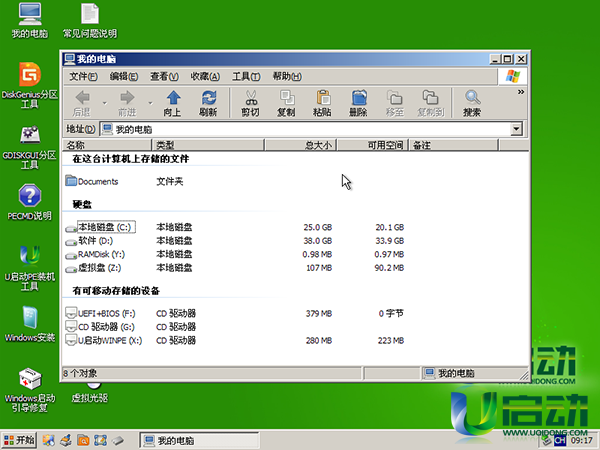Click the 223 MB free space value
Viewport: 600px width, 450px height.
pyautogui.click(x=391, y=341)
